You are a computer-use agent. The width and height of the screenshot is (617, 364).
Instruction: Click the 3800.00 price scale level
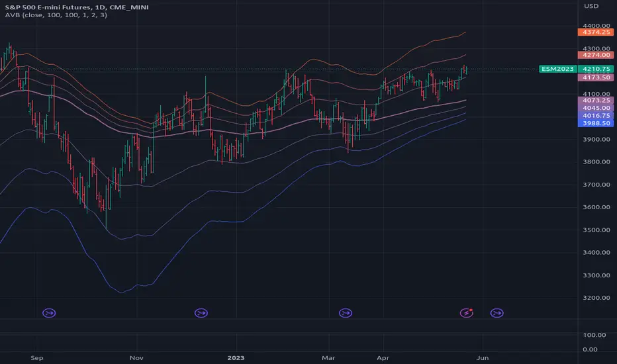596,161
